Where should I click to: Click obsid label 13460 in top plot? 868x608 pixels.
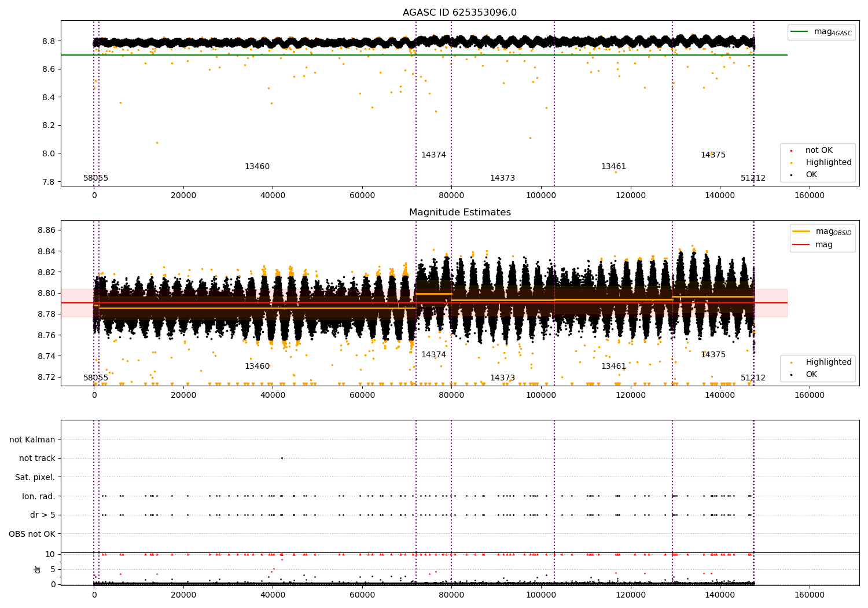tap(257, 167)
